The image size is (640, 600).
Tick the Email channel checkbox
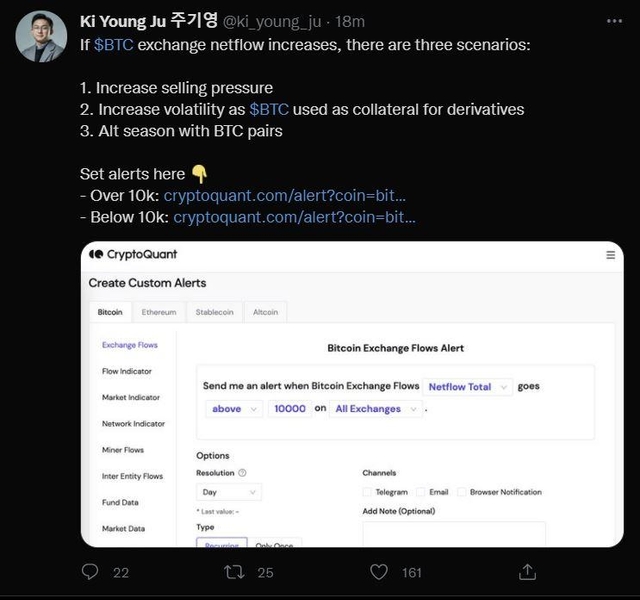(420, 492)
